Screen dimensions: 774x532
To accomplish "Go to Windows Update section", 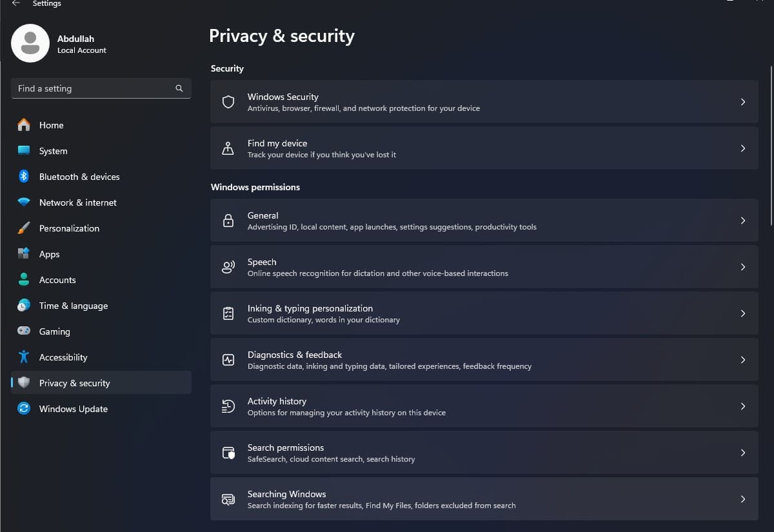I will click(73, 409).
